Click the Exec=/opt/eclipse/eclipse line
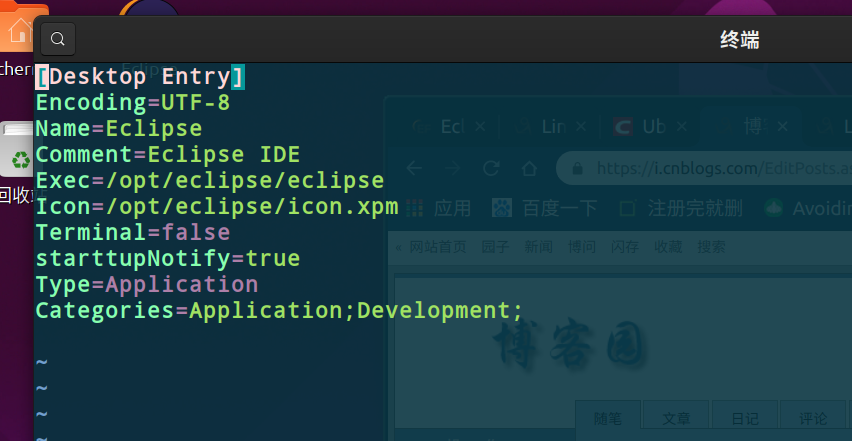The height and width of the screenshot is (441, 852). pos(210,181)
